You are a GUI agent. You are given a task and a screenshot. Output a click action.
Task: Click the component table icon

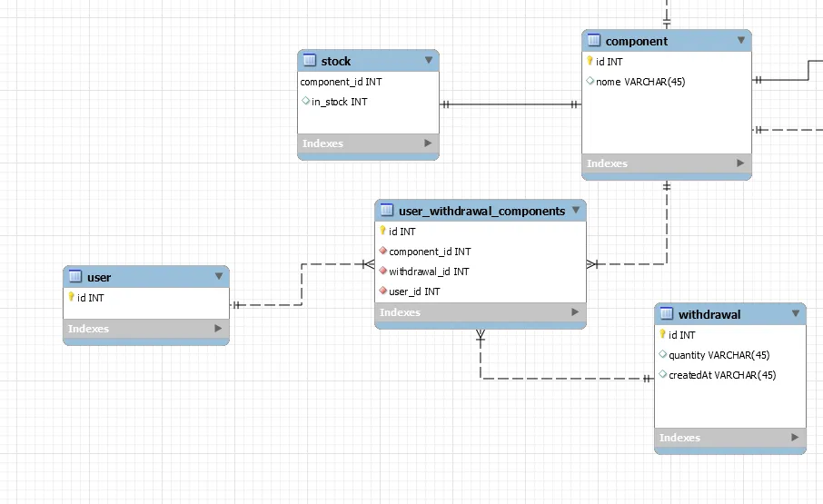(x=593, y=40)
